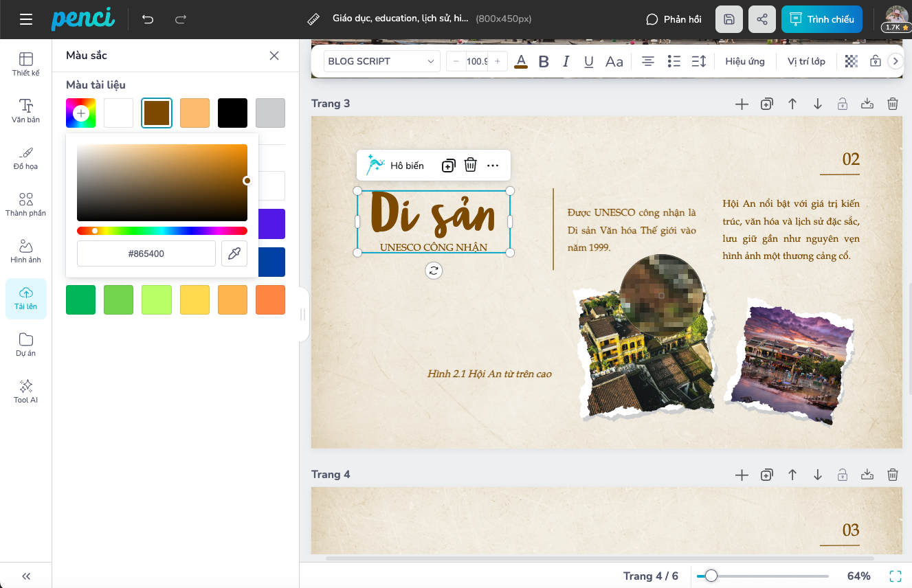This screenshot has width=912, height=588.
Task: Collapse the left sidebar with double chevron
Action: (x=26, y=576)
